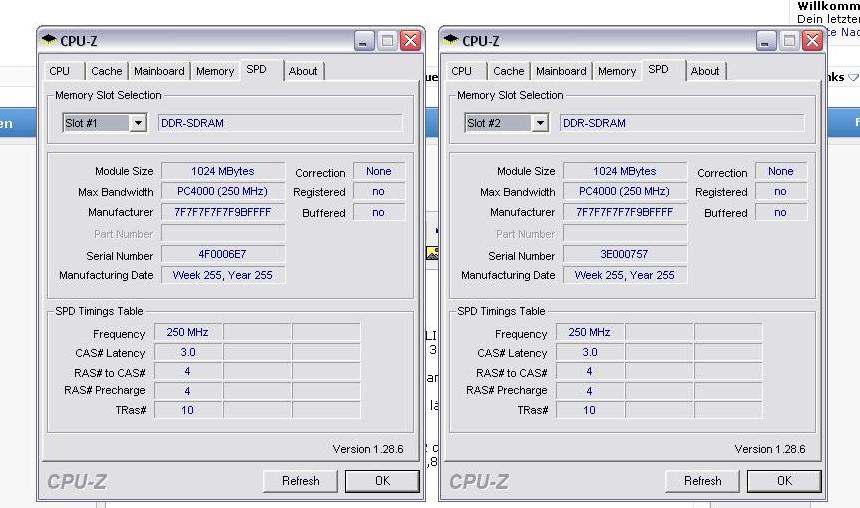
Task: Click OK in the Slot #2 window
Action: tap(784, 481)
